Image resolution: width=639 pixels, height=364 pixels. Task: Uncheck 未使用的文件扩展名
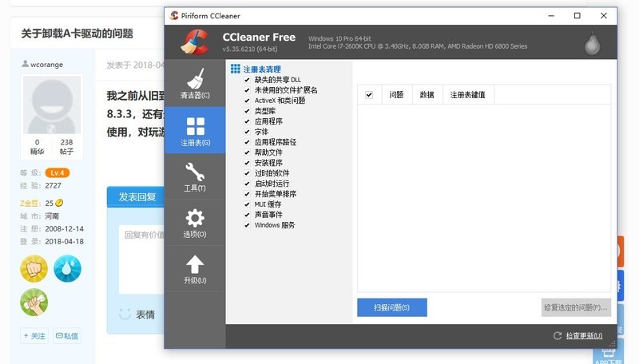247,90
